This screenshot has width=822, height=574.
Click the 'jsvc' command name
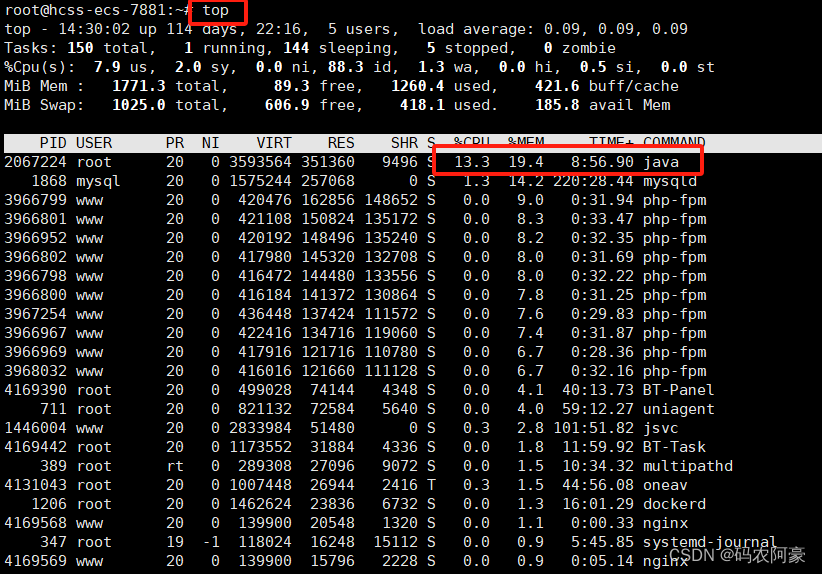pos(661,428)
